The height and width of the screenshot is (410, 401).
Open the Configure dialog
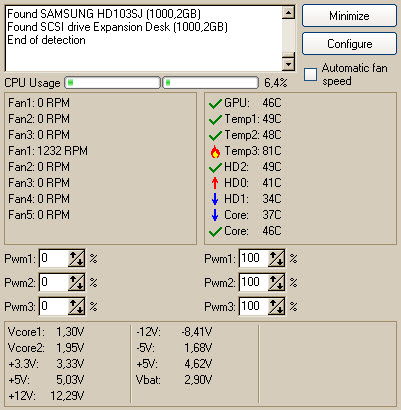349,44
